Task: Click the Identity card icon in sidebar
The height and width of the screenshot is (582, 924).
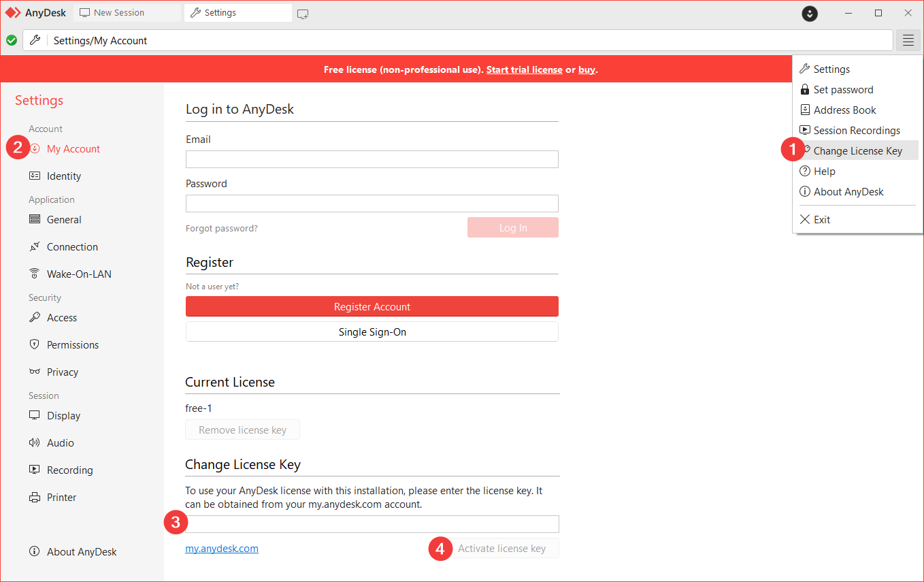Action: [x=35, y=176]
